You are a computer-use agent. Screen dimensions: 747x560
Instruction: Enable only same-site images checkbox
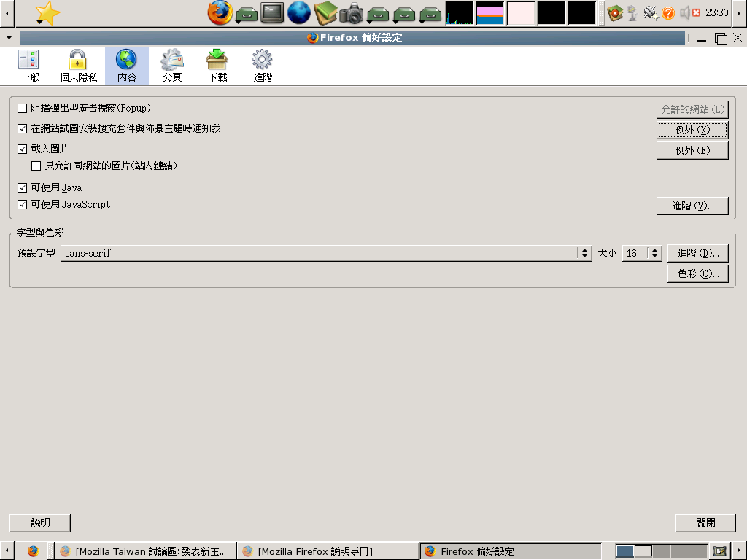[x=36, y=166]
